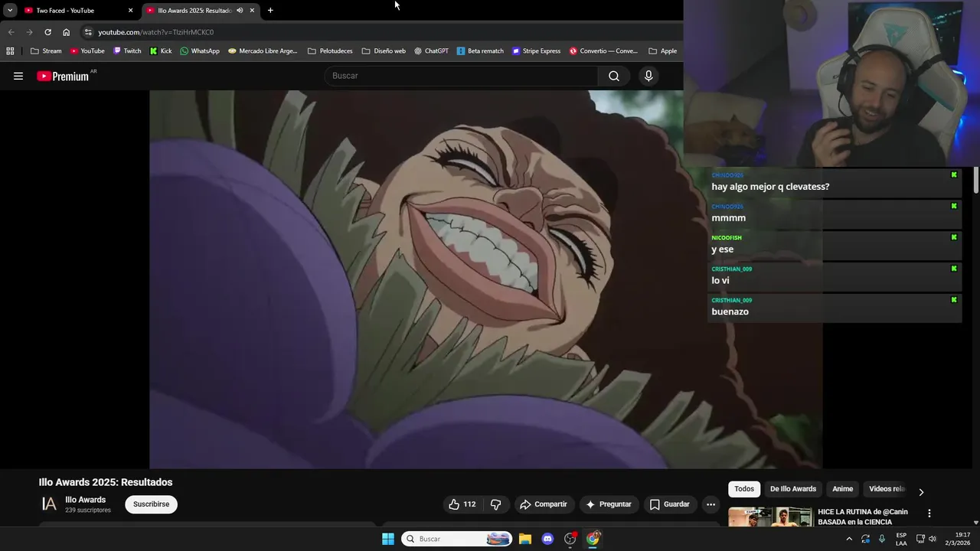Screen dimensions: 980x551
Task: Open Illo Awards channel avatar
Action: [49, 504]
